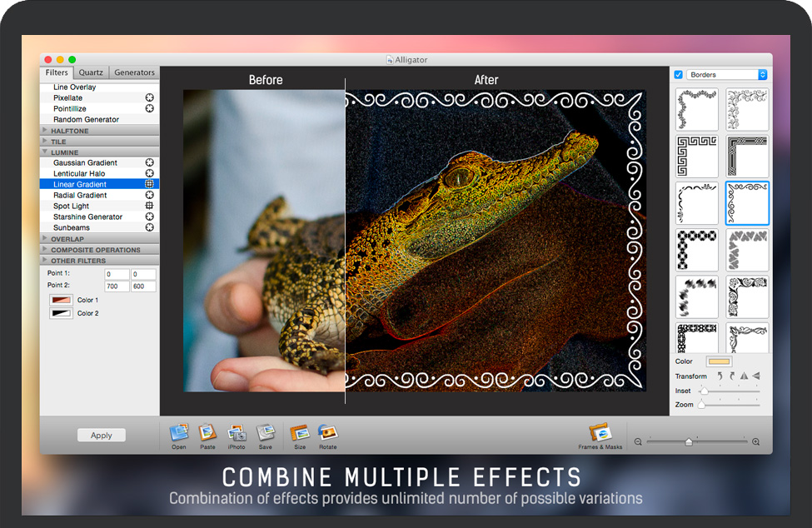
Task: Open Frames & Masks panel
Action: [x=600, y=433]
